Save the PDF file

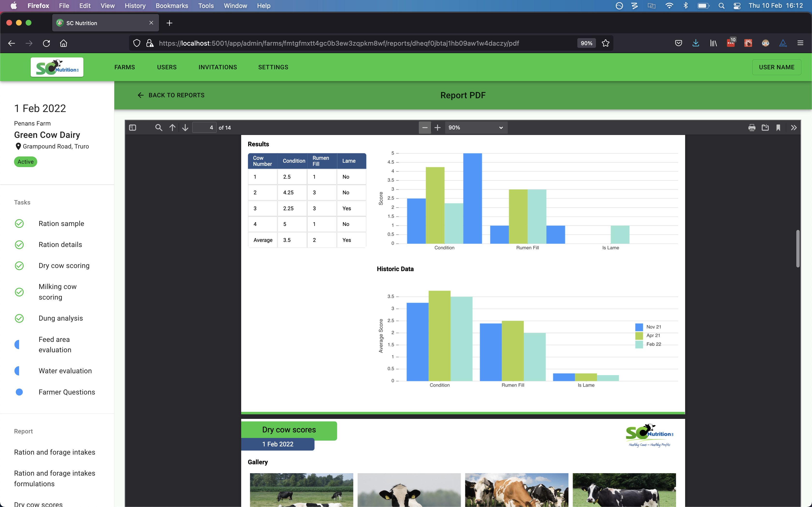(x=765, y=128)
